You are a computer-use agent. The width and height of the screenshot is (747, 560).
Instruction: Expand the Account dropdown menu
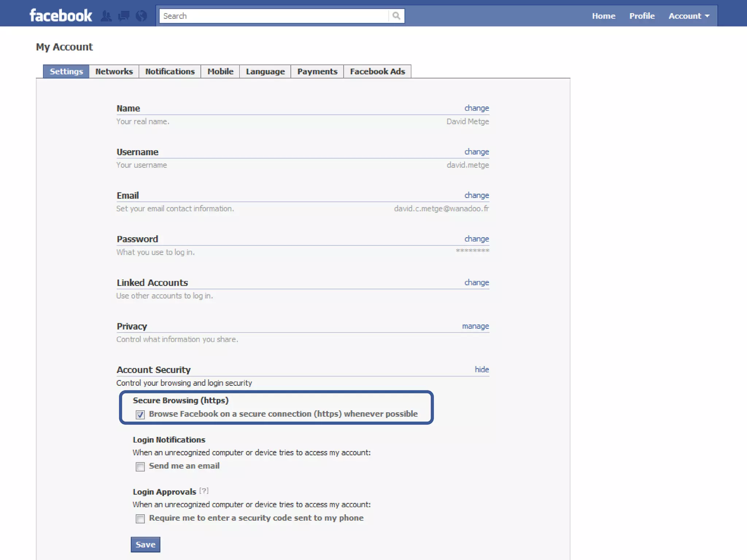689,16
